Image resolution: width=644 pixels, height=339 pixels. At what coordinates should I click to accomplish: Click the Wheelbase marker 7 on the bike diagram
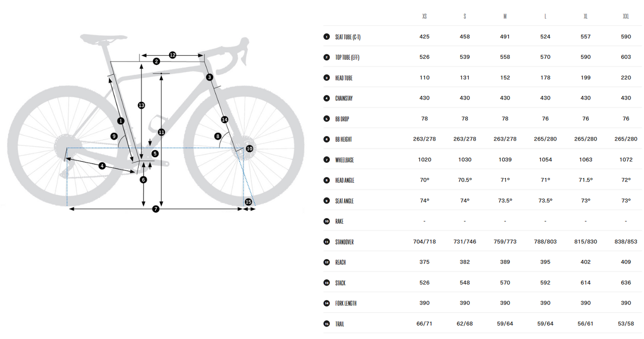[x=156, y=209]
